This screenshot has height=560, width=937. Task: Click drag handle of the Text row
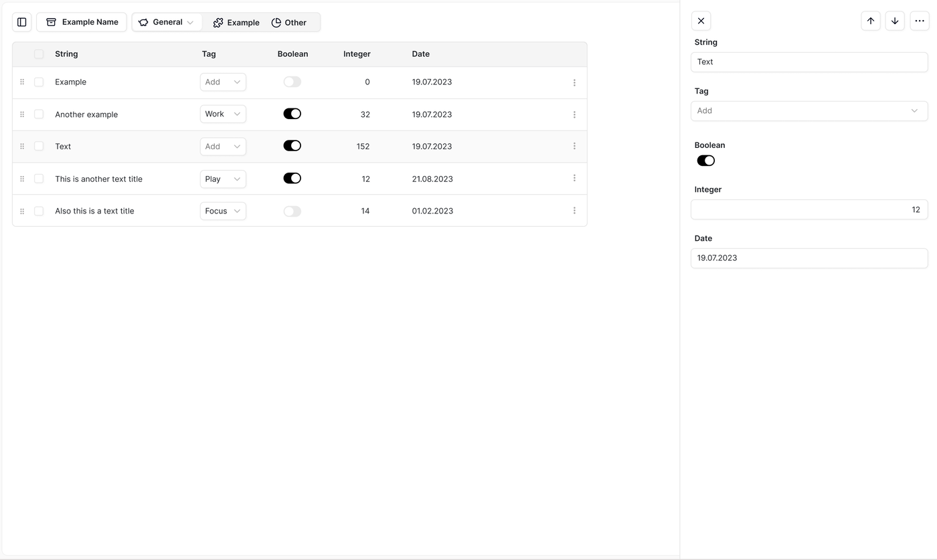click(22, 147)
